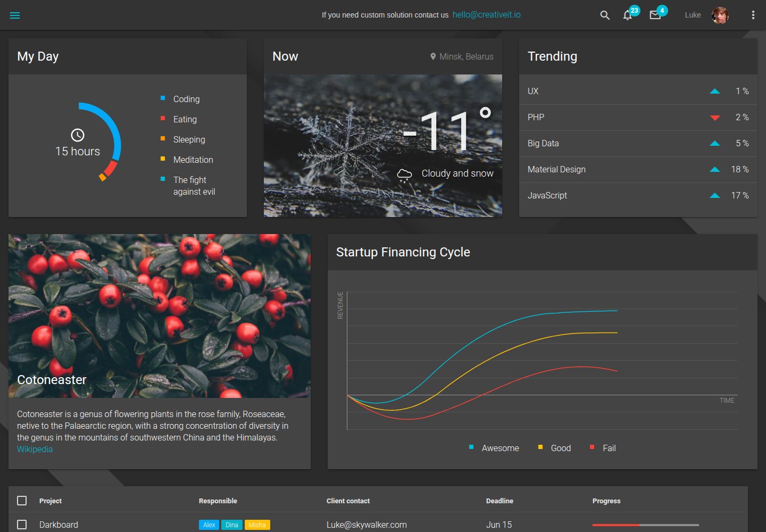Screen dimensions: 766x532
Task: Sort by the Project column header
Action: click(x=51, y=501)
